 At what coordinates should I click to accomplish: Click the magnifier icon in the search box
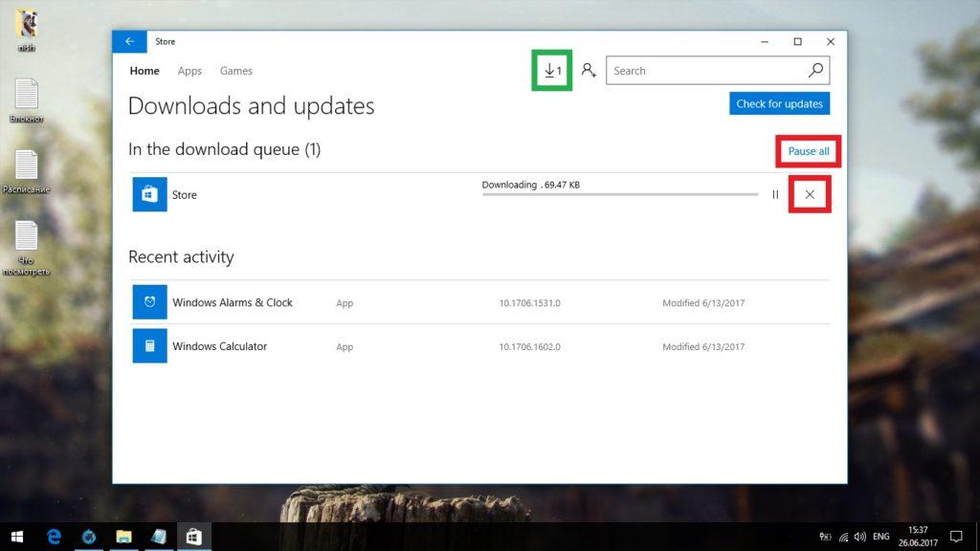click(815, 71)
